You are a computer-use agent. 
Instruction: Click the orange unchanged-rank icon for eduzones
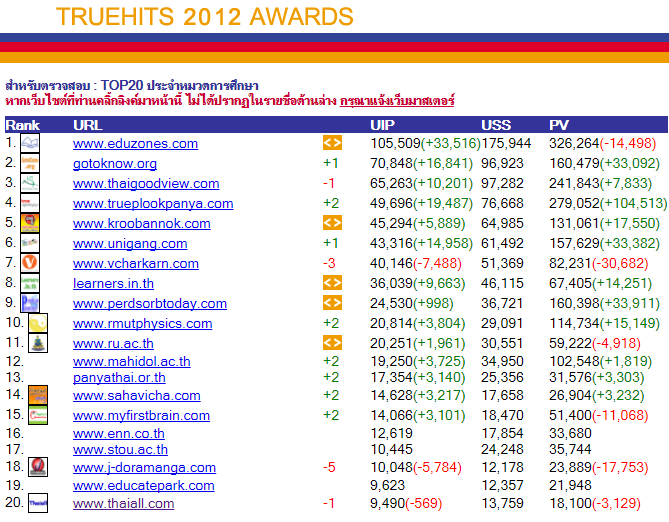(x=332, y=143)
